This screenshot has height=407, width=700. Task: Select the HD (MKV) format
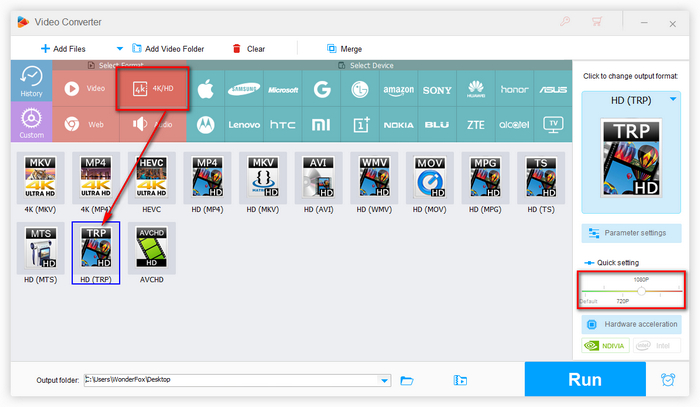point(262,183)
